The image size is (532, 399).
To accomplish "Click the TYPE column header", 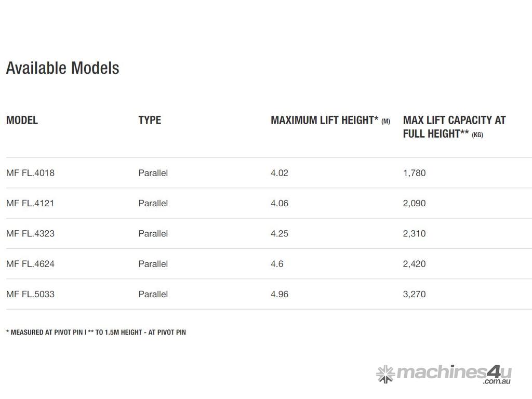I will tap(150, 120).
